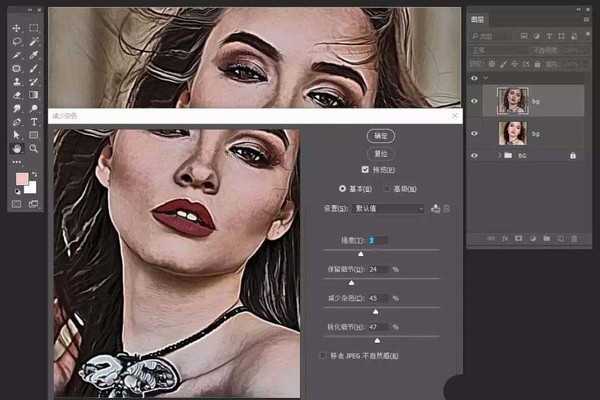Screen dimensions: 600x400
Task: Select the Rectangle shape tool
Action: (34, 135)
